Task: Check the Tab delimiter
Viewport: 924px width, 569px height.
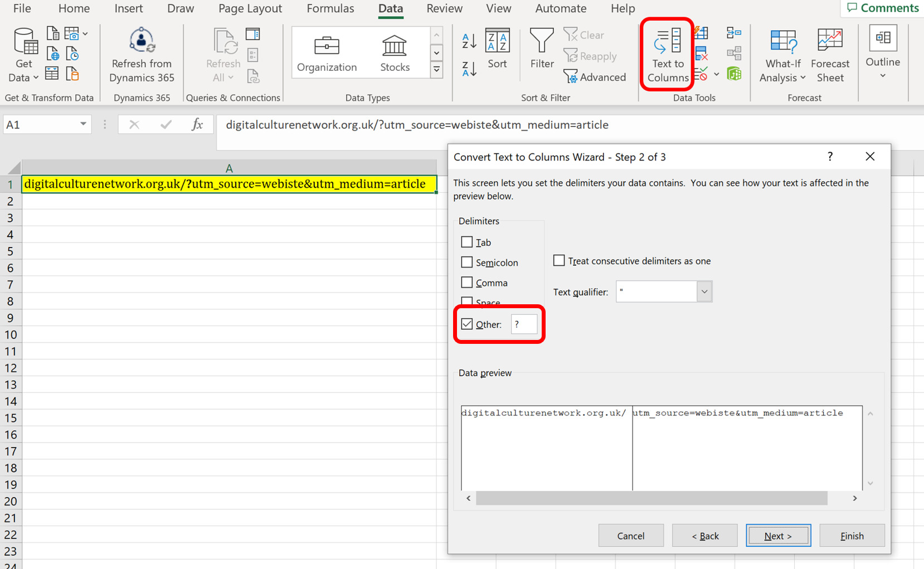Action: [467, 242]
